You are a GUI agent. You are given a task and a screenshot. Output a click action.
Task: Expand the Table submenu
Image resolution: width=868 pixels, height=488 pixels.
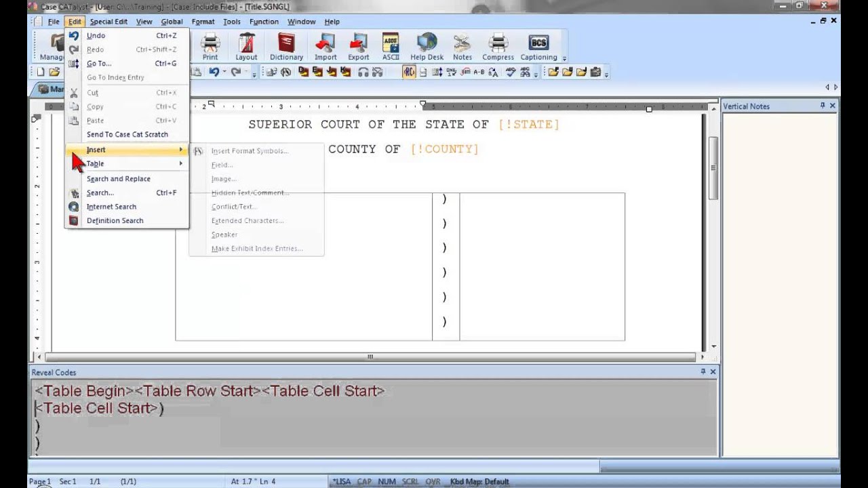(127, 163)
